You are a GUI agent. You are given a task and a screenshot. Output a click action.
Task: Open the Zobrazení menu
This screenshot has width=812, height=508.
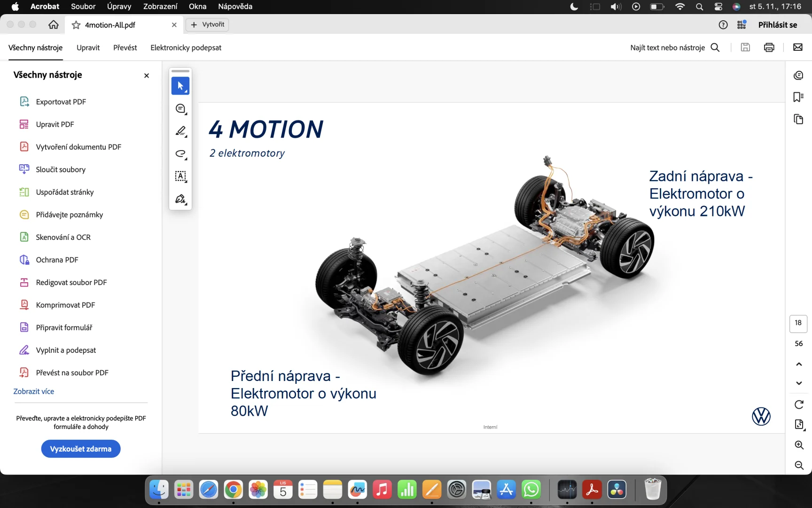tap(160, 7)
